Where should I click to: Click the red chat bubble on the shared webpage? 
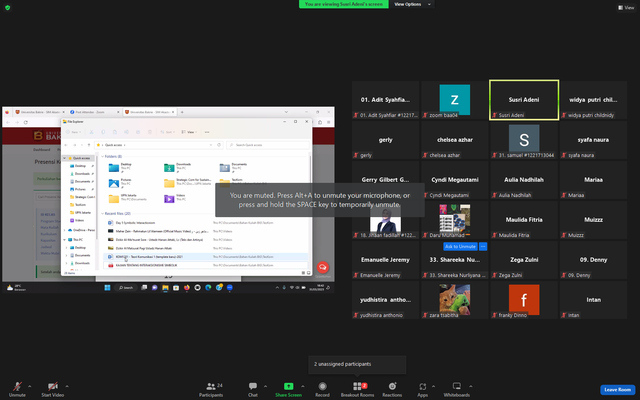click(x=322, y=267)
